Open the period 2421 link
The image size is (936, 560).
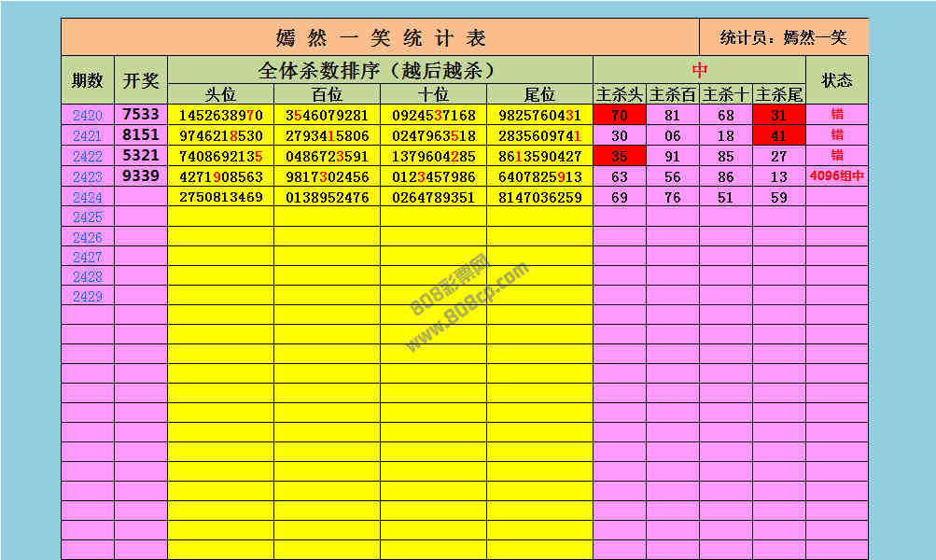87,135
